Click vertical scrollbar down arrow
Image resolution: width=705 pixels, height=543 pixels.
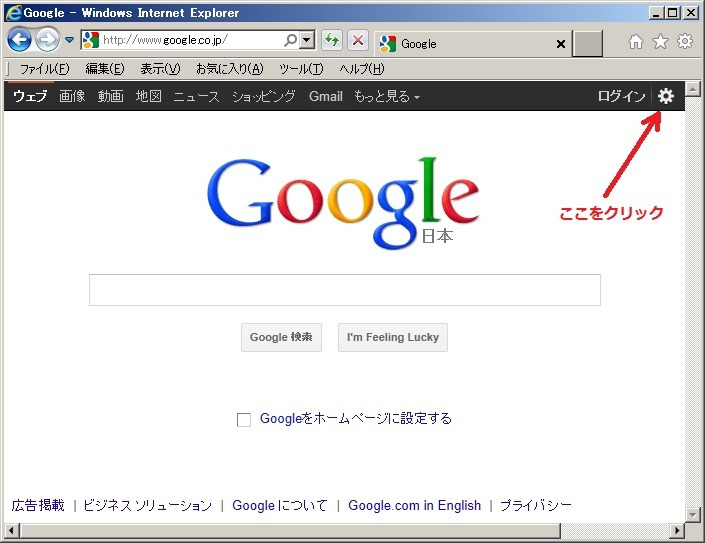coord(693,514)
